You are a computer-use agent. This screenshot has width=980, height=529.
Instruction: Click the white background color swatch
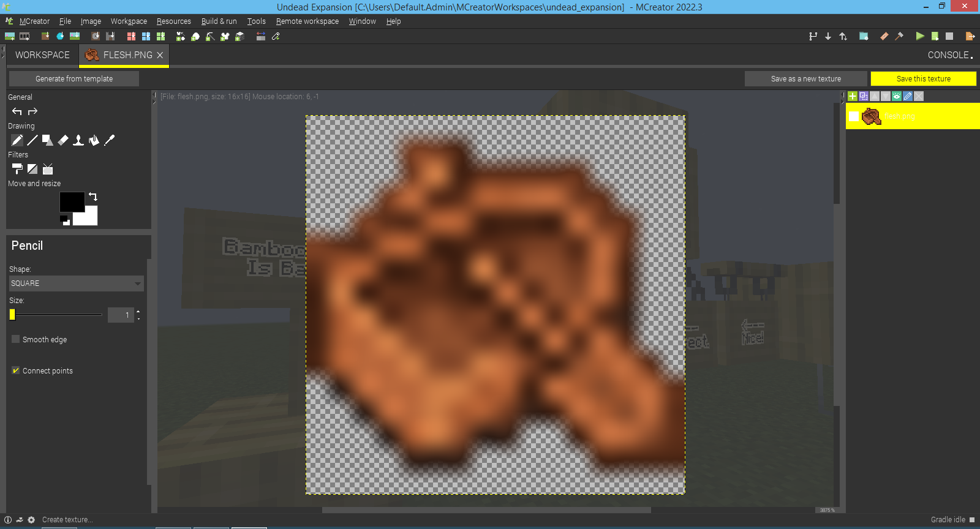(x=89, y=218)
